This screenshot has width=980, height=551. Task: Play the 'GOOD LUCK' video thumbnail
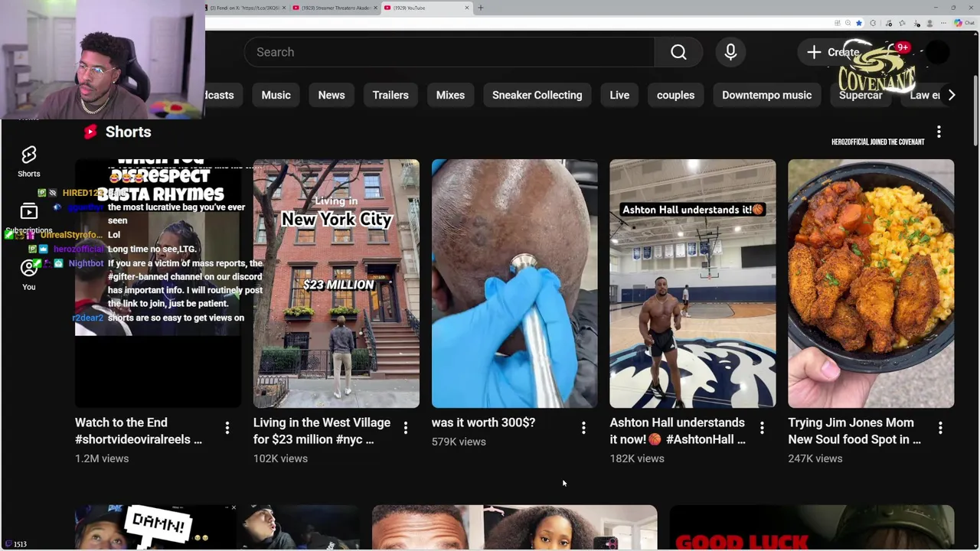tap(812, 528)
